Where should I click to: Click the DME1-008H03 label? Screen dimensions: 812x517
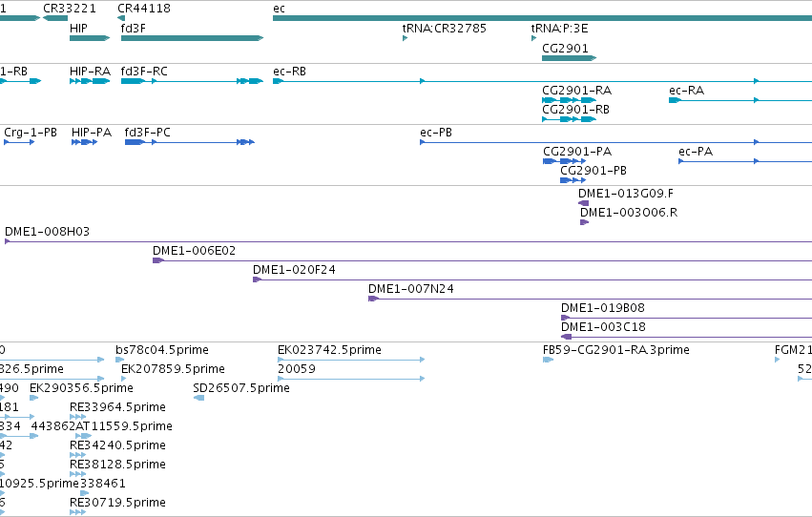[x=47, y=232]
